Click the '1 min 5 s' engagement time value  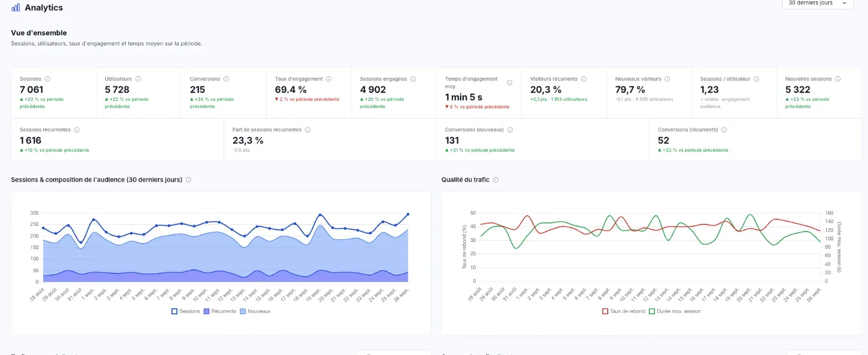coord(464,97)
